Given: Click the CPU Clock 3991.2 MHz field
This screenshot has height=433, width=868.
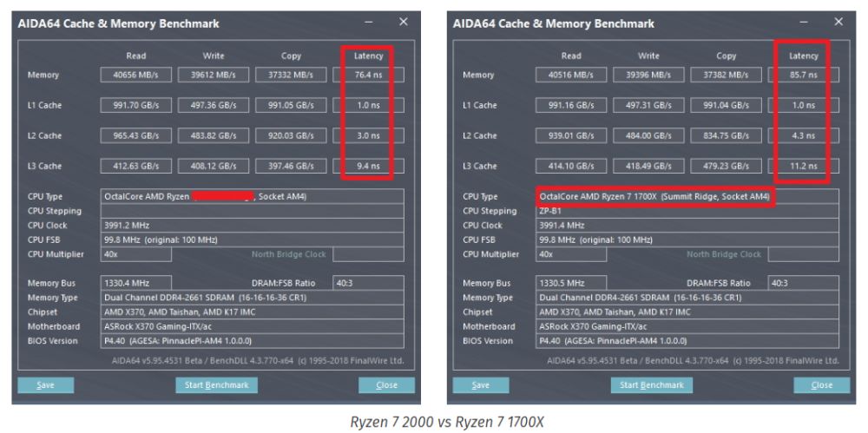Looking at the screenshot, I should 252,226.
